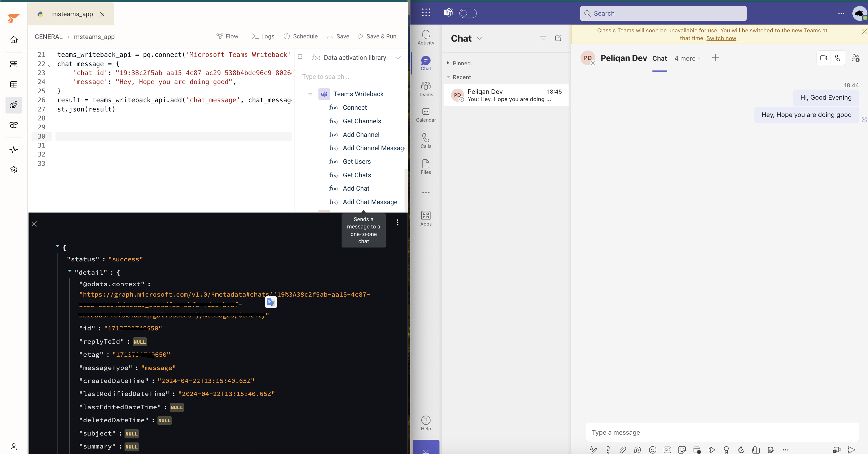Start an audio call with Peliqan Dev
This screenshot has width=868, height=454.
(838, 58)
